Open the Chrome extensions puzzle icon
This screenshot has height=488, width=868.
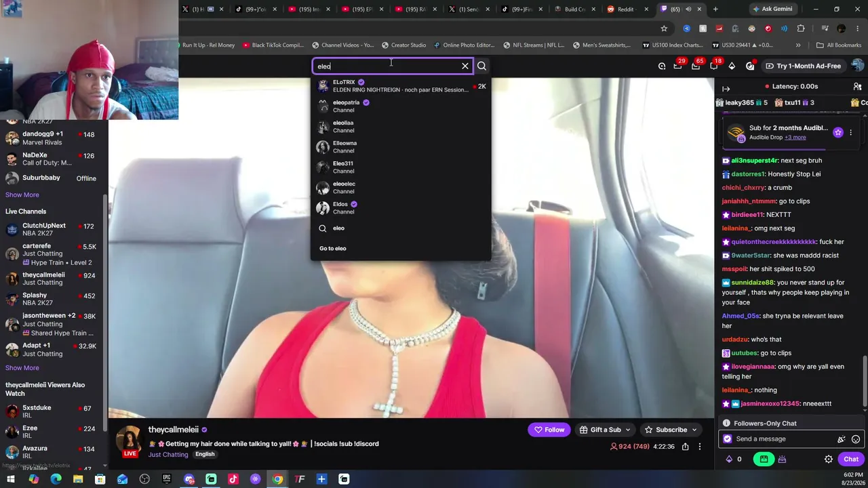pyautogui.click(x=801, y=28)
